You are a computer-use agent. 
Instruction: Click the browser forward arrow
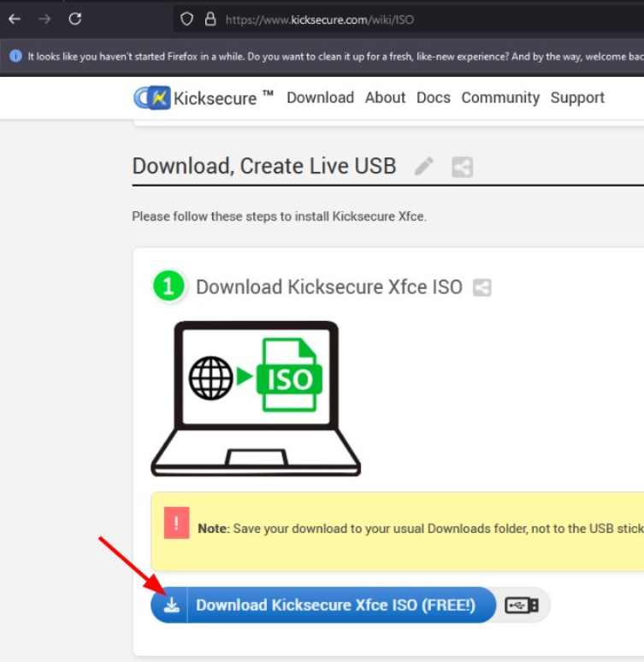[x=44, y=19]
